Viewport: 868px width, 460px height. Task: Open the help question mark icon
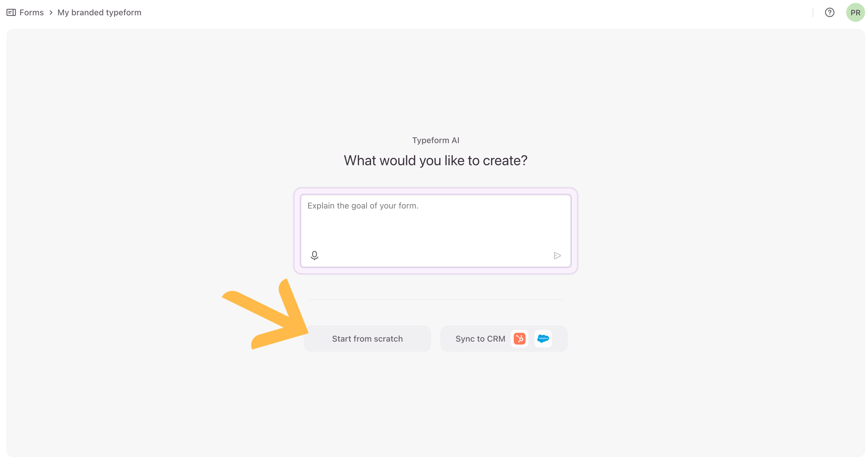tap(829, 12)
